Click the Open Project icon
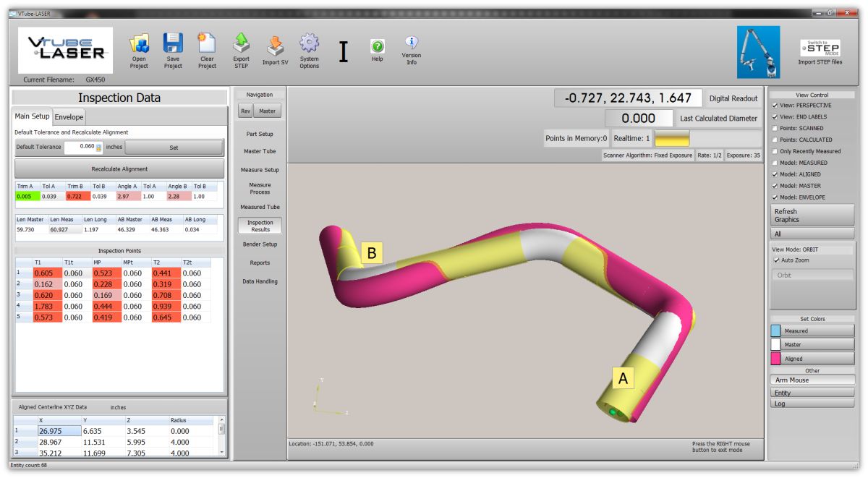 pos(139,44)
